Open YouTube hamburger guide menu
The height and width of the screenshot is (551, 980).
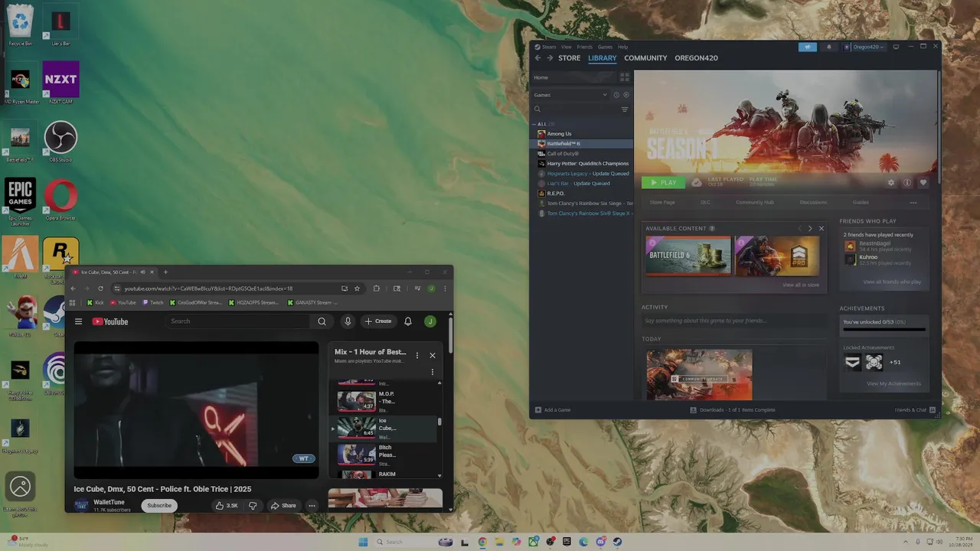click(78, 321)
